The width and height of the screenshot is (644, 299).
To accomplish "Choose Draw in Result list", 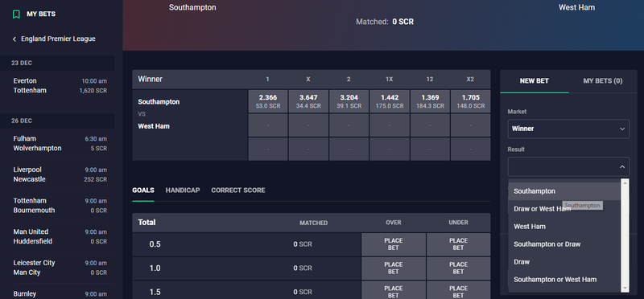I will point(565,262).
